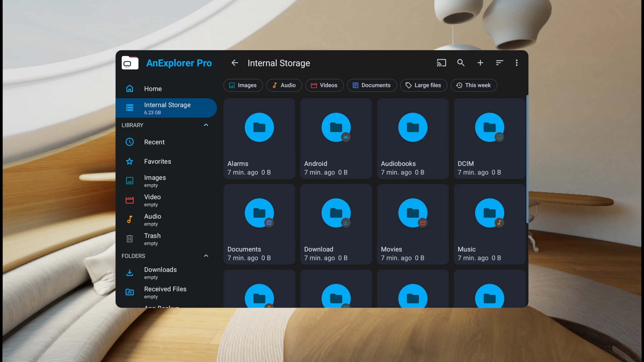Click the FOLDERS section header
The height and width of the screenshot is (362, 644).
[x=133, y=256]
